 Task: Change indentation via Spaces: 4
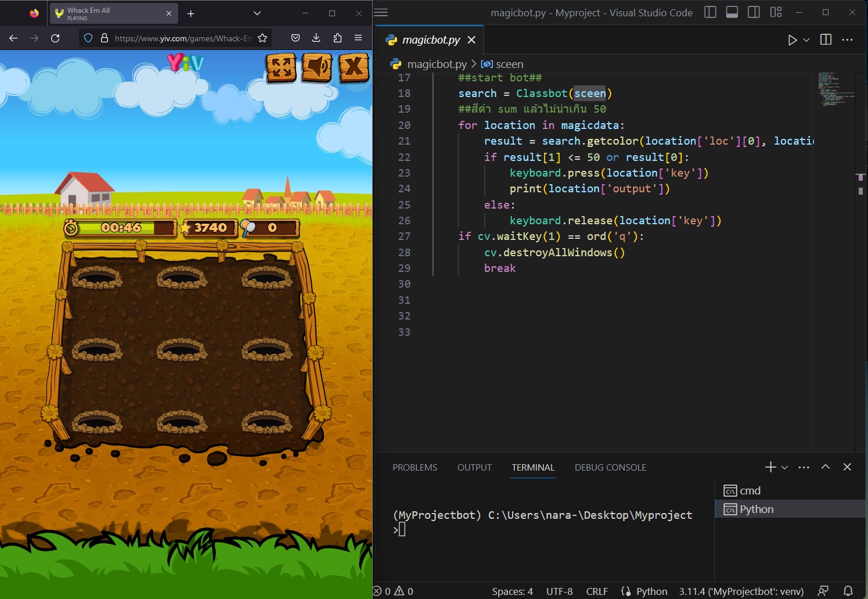click(x=512, y=591)
